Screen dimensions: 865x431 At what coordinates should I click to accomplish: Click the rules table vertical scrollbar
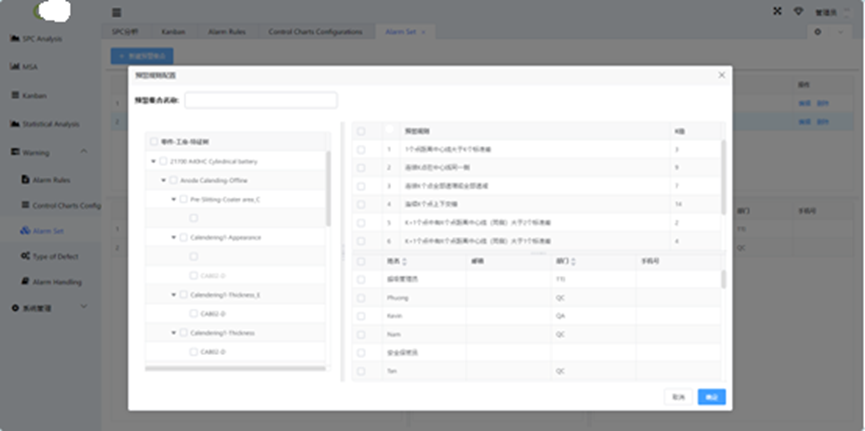coord(724,177)
